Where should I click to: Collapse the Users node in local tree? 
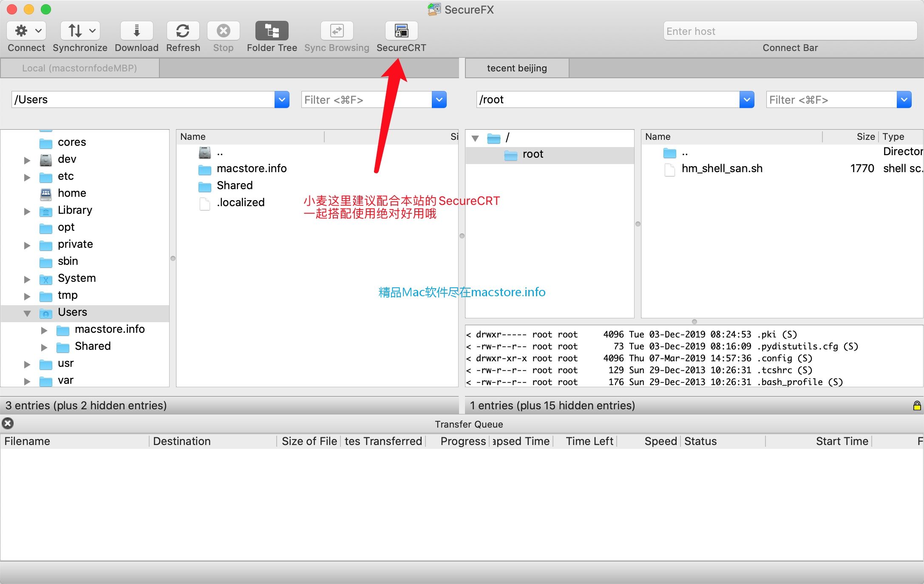pos(27,313)
